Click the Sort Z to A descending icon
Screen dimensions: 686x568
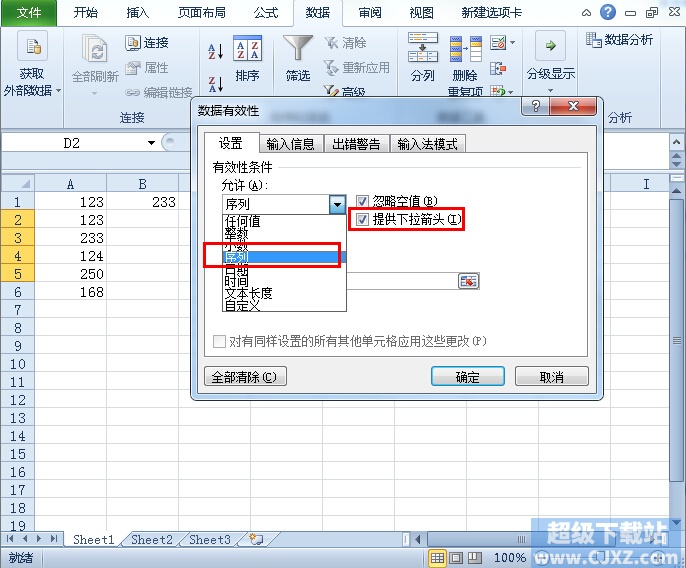pos(216,83)
